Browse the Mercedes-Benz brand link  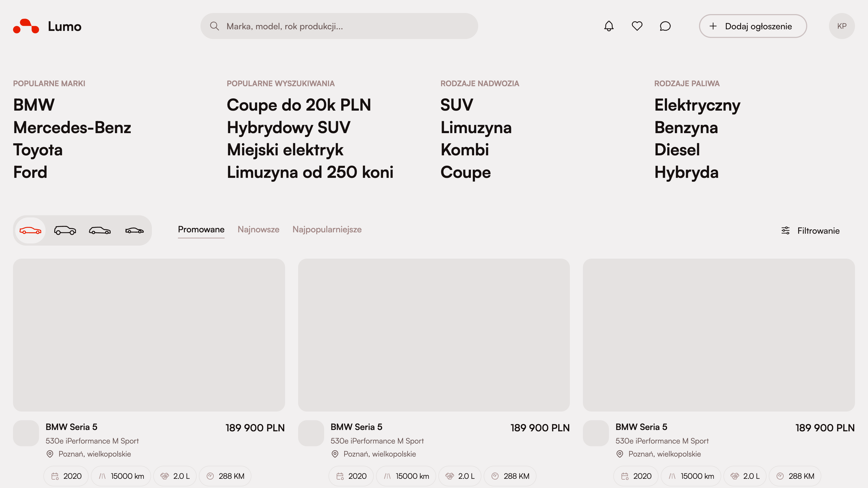tap(72, 127)
